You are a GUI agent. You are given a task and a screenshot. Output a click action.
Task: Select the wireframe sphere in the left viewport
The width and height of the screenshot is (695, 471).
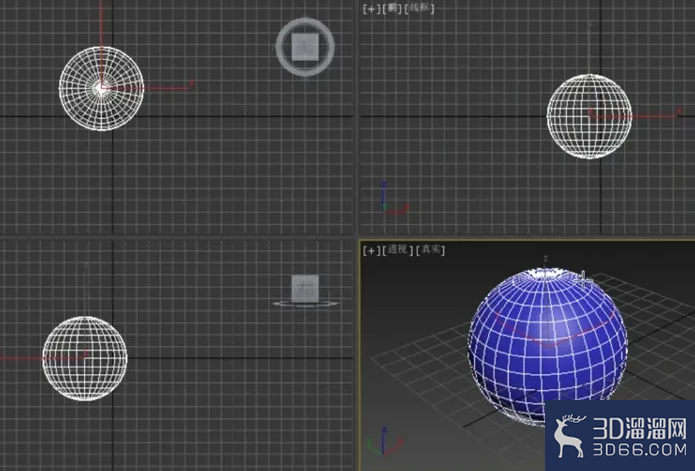85,358
